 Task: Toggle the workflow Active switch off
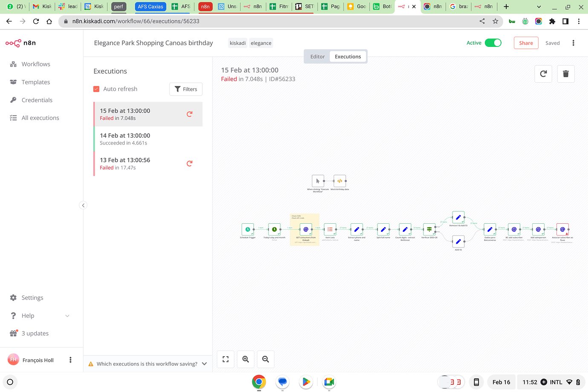click(493, 43)
